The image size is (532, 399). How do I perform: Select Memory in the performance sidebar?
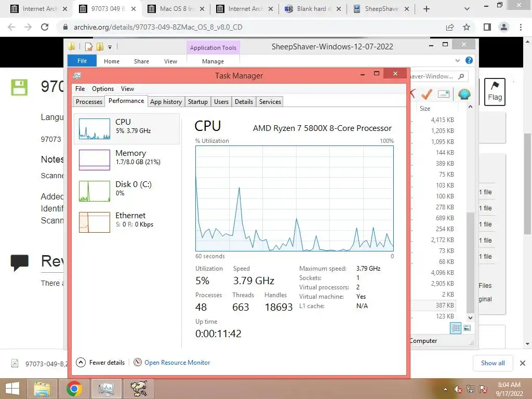coord(127,160)
